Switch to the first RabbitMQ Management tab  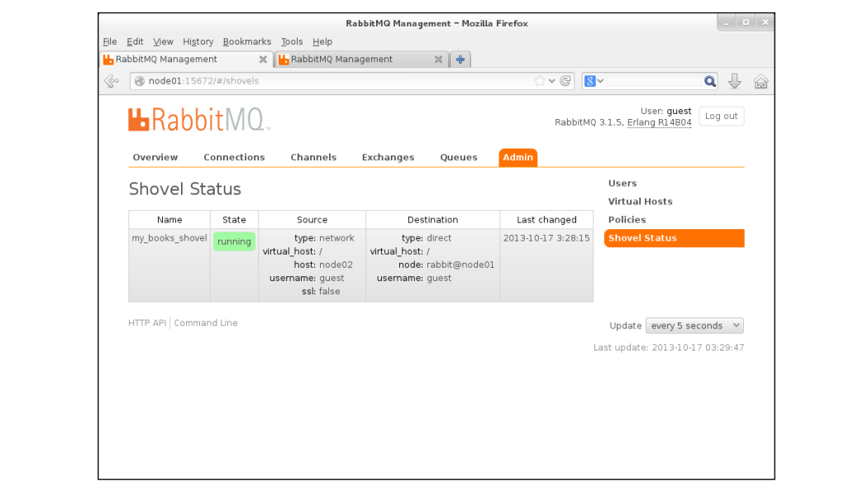click(x=186, y=60)
